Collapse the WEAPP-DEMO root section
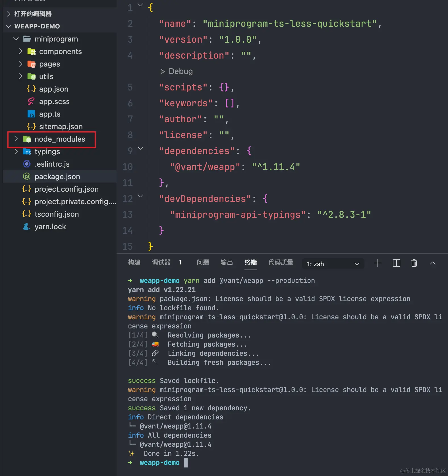 point(9,26)
